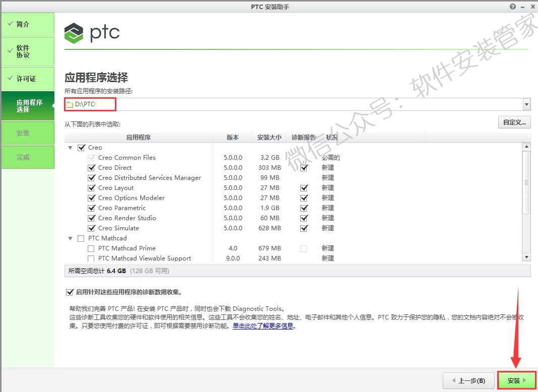The height and width of the screenshot is (392, 538).
Task: Click the 上一步(B) button
Action: [468, 380]
